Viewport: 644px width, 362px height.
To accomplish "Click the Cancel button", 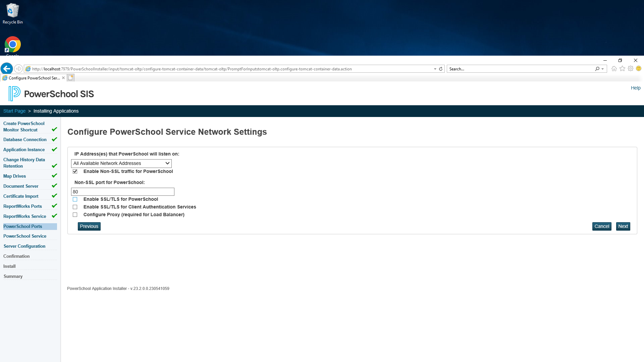I will click(x=602, y=226).
